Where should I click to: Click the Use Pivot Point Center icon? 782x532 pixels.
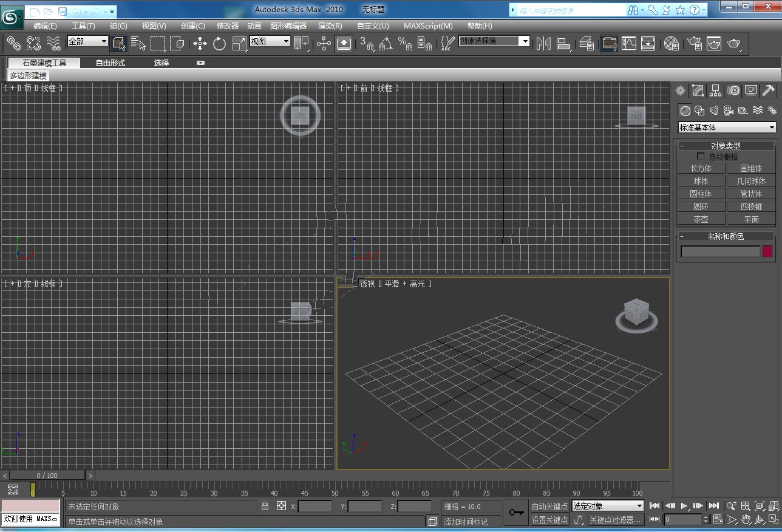[301, 43]
